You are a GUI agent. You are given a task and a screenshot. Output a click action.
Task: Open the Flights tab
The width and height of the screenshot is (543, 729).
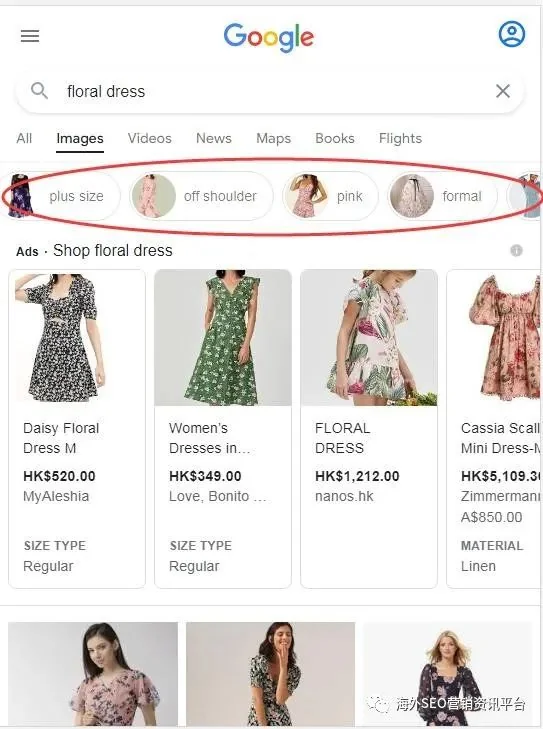(x=400, y=139)
